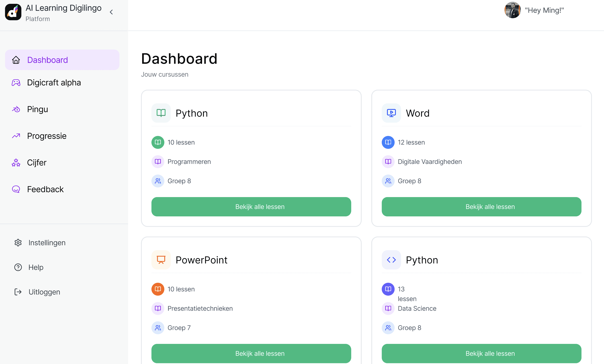The width and height of the screenshot is (604, 364).
Task: Open Feedback via the chat bubble icon
Action: pyautogui.click(x=16, y=189)
